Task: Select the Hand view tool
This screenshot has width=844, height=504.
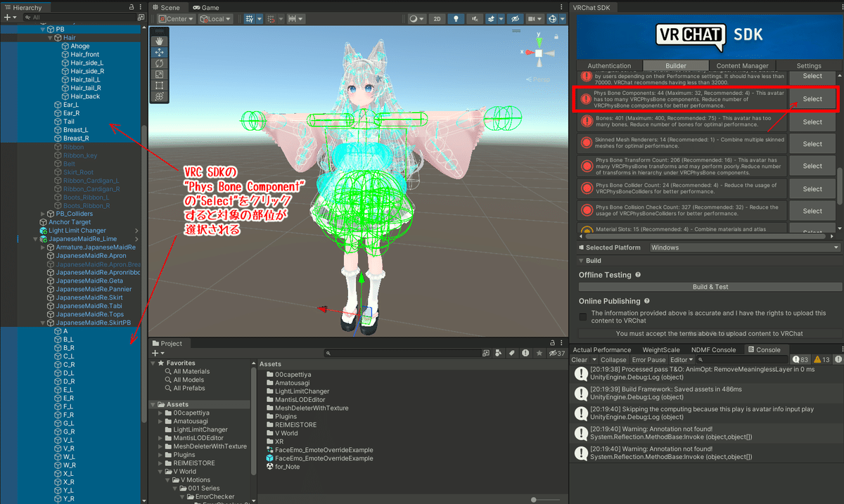Action: pos(159,41)
